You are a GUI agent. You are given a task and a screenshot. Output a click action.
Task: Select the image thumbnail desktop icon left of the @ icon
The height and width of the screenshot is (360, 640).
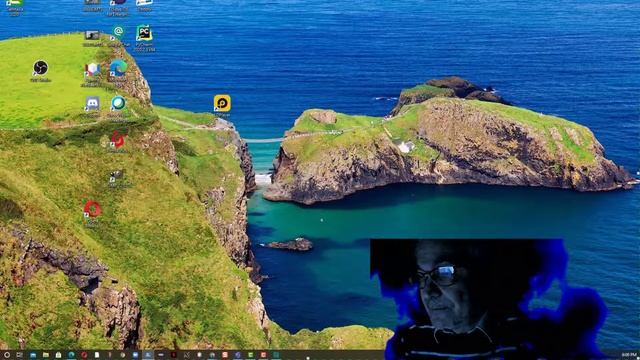92,35
